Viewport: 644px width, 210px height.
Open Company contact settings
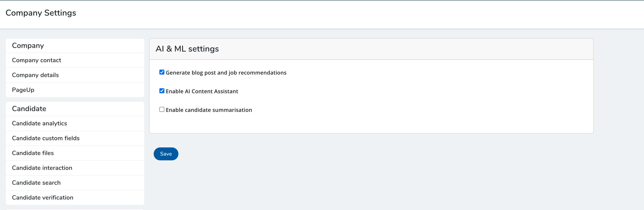click(x=36, y=60)
